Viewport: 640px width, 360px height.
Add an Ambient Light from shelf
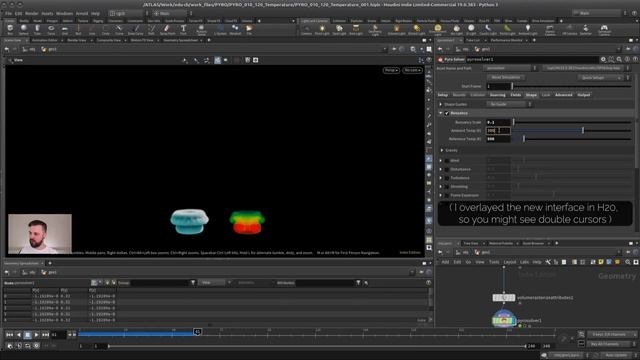coord(528,29)
